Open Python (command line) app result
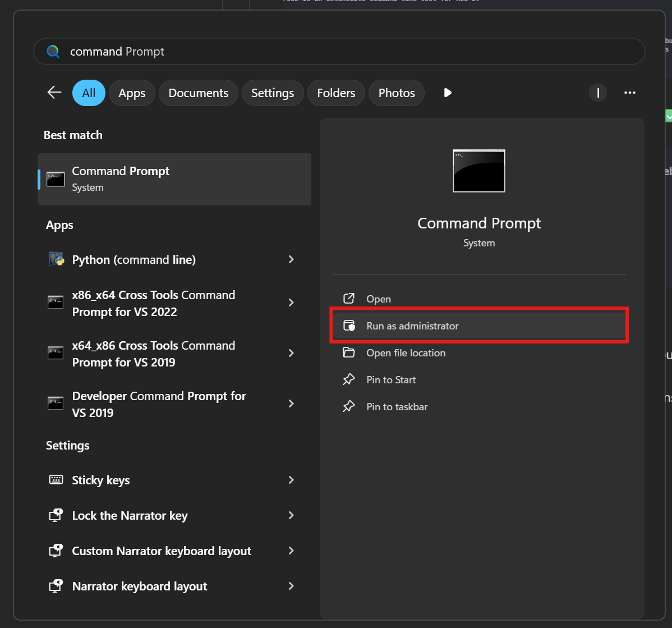The width and height of the screenshot is (672, 628). click(134, 259)
